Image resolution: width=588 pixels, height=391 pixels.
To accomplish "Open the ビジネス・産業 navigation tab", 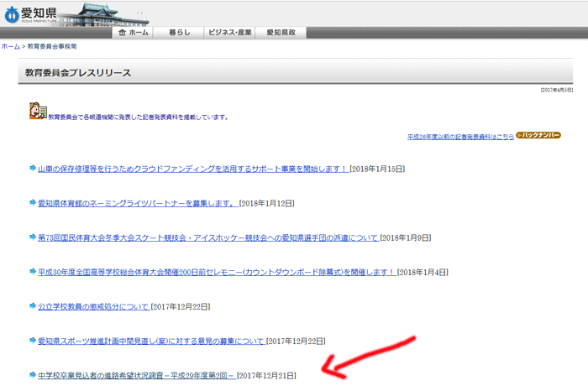I will (x=229, y=33).
